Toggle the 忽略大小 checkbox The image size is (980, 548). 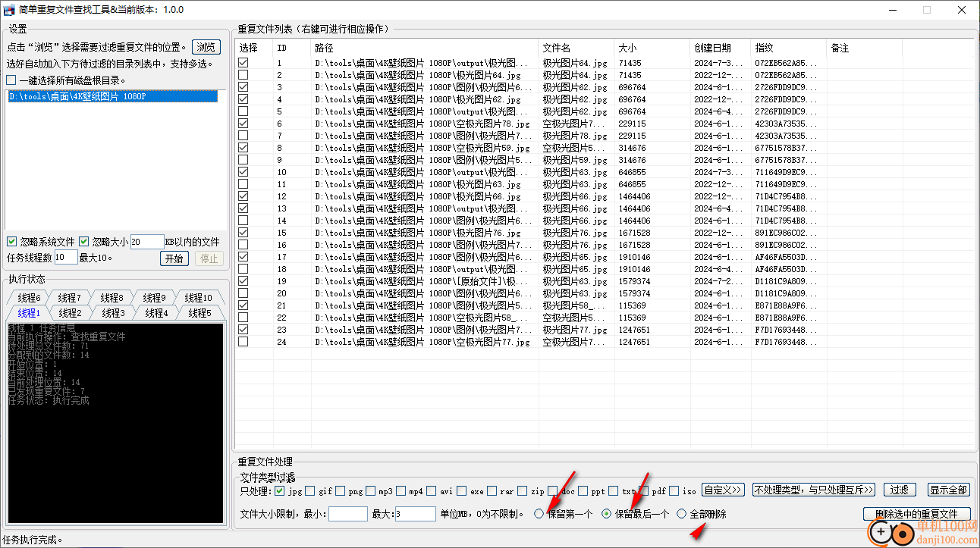(84, 242)
